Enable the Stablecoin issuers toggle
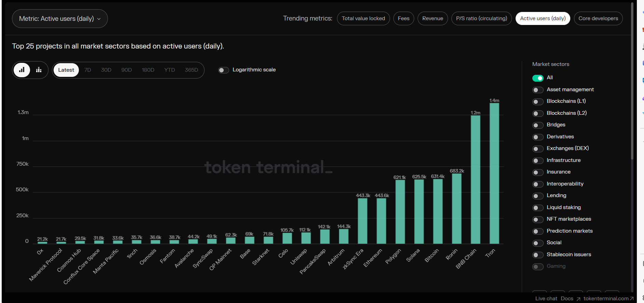This screenshot has width=644, height=303. point(538,255)
